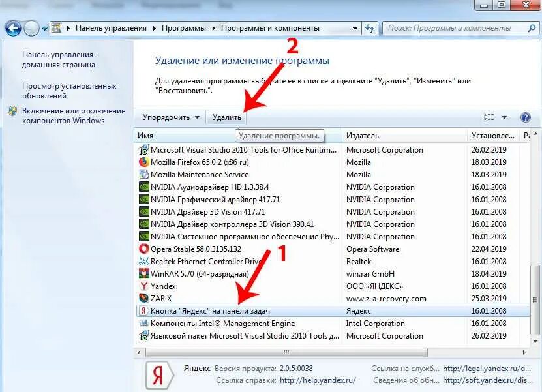Viewport: 542px width, 392px height.
Task: Open the Упорядочить dropdown menu
Action: 171,117
